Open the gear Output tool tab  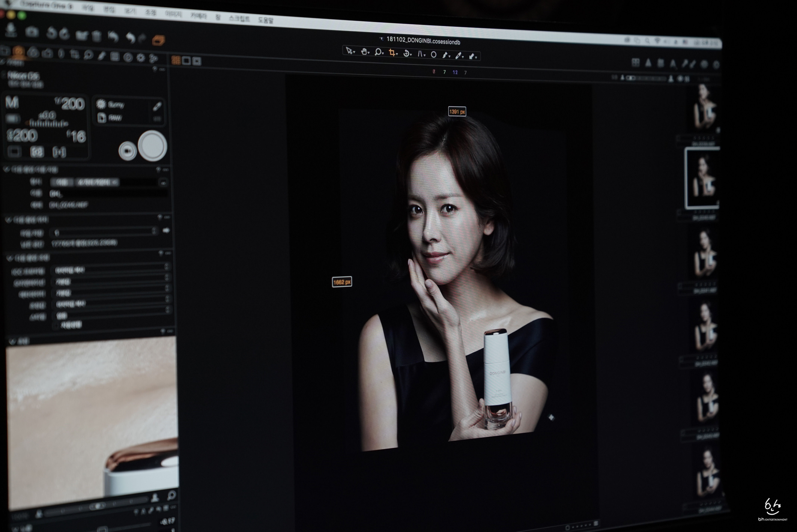pyautogui.click(x=141, y=58)
